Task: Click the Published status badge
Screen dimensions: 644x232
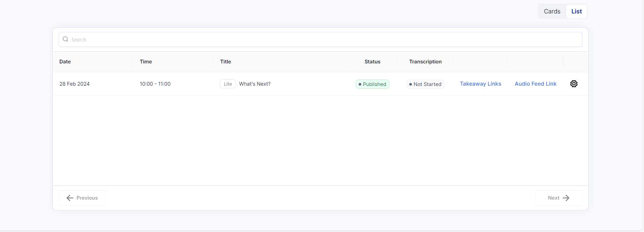Action: (x=372, y=84)
